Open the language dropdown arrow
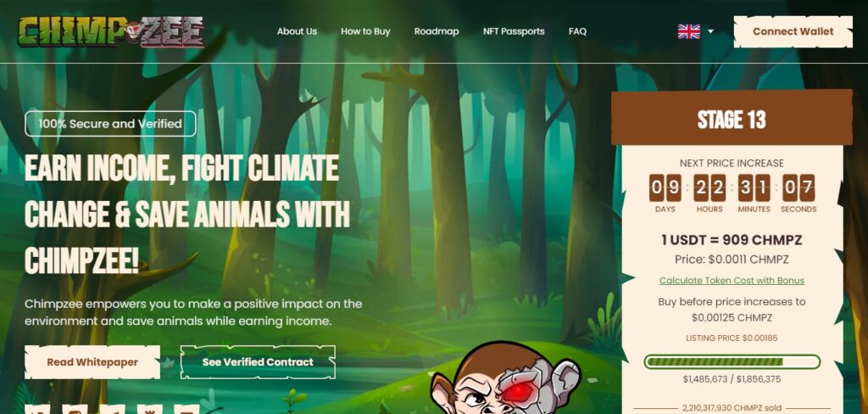 coord(710,31)
